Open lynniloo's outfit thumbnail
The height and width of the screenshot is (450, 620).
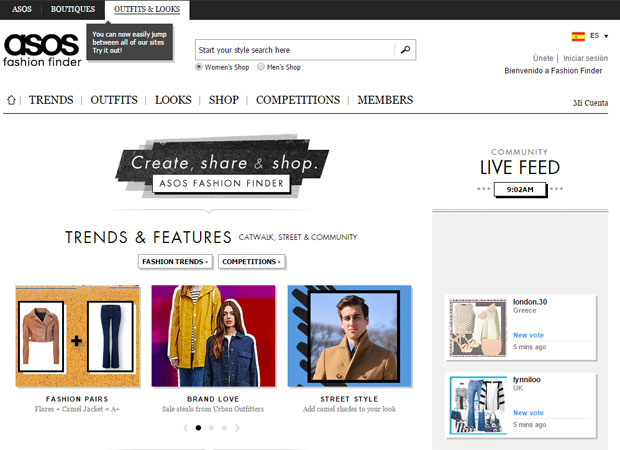tap(478, 405)
